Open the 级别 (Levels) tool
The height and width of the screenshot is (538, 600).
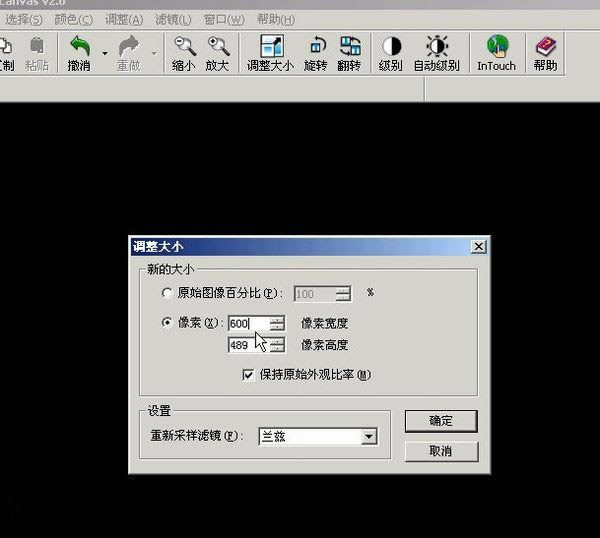[x=391, y=46]
